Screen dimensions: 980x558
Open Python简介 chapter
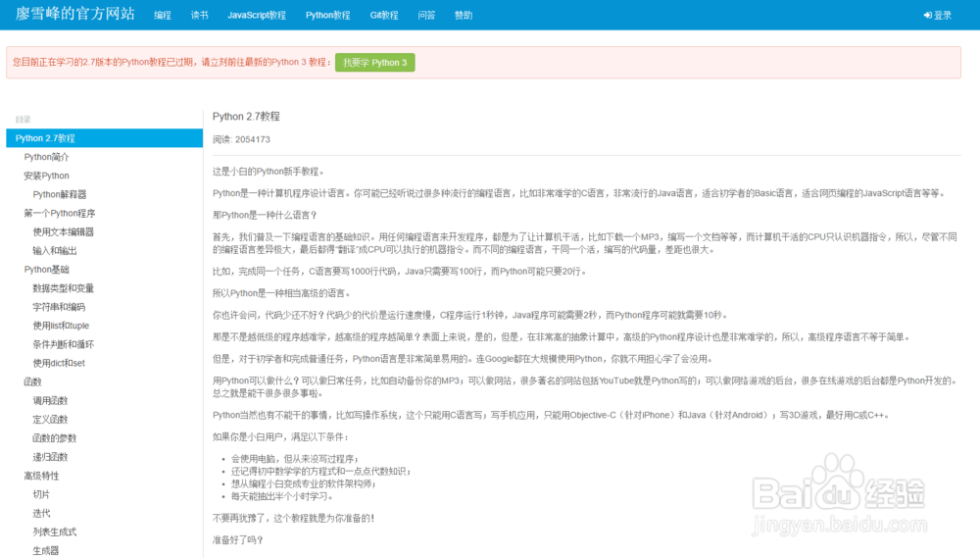[46, 157]
